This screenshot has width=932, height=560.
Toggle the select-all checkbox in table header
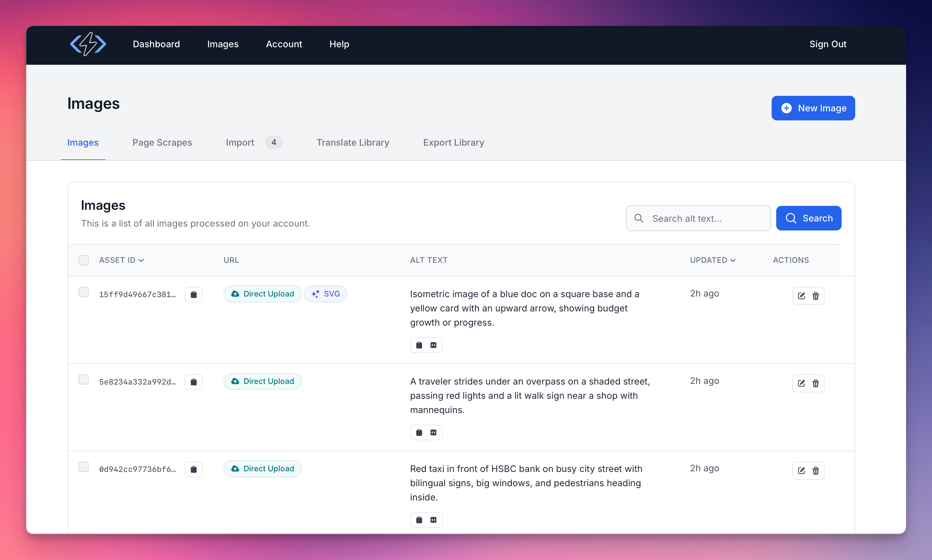84,260
